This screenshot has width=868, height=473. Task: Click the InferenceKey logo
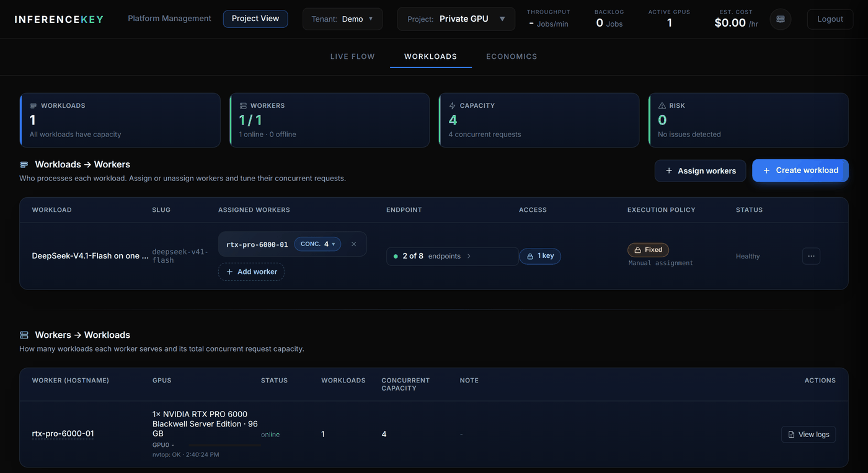pyautogui.click(x=59, y=19)
